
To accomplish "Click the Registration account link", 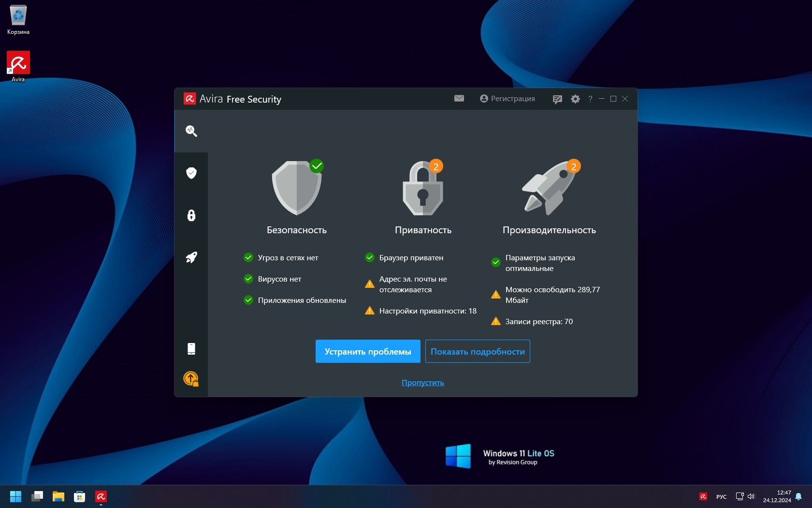I will click(507, 99).
